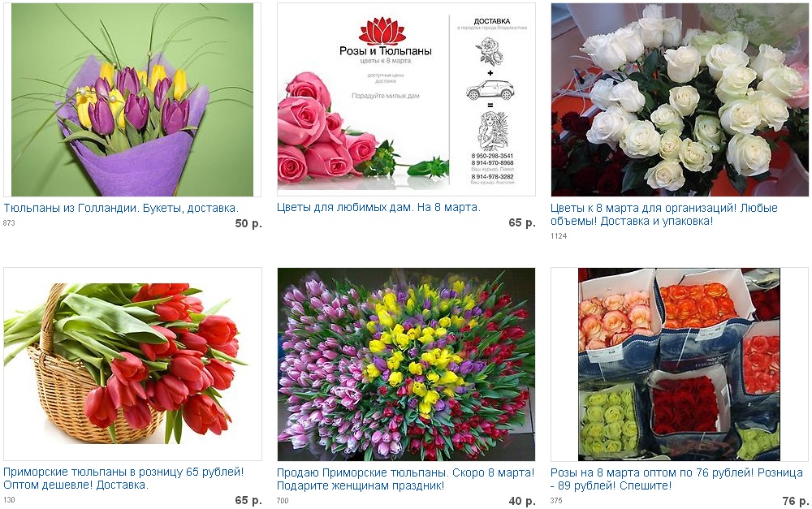Open the boxed roses assortment photo
This screenshot has width=812, height=509.
point(680,364)
